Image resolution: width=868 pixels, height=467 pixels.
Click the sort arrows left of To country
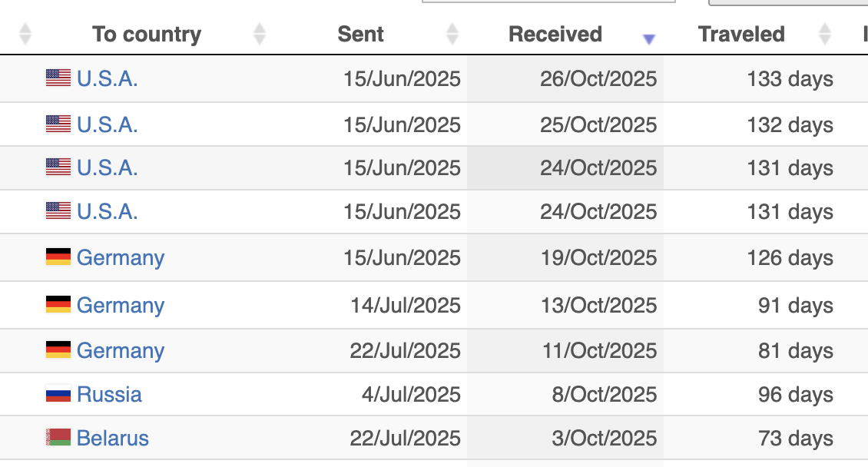pyautogui.click(x=25, y=34)
